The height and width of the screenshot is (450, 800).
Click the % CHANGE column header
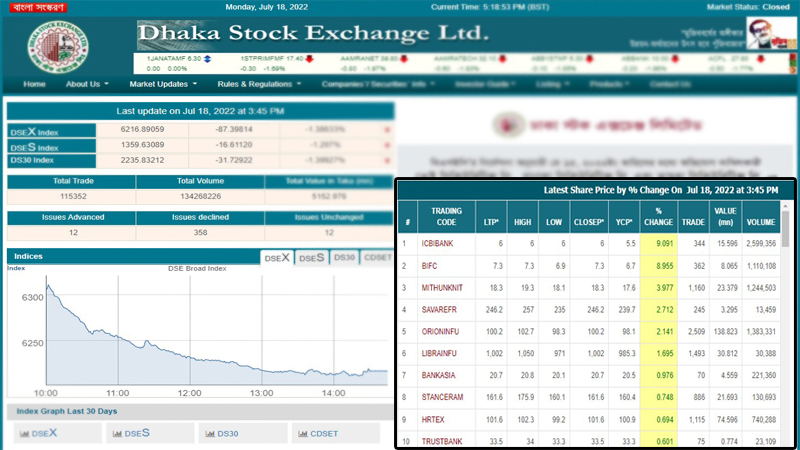tap(658, 216)
